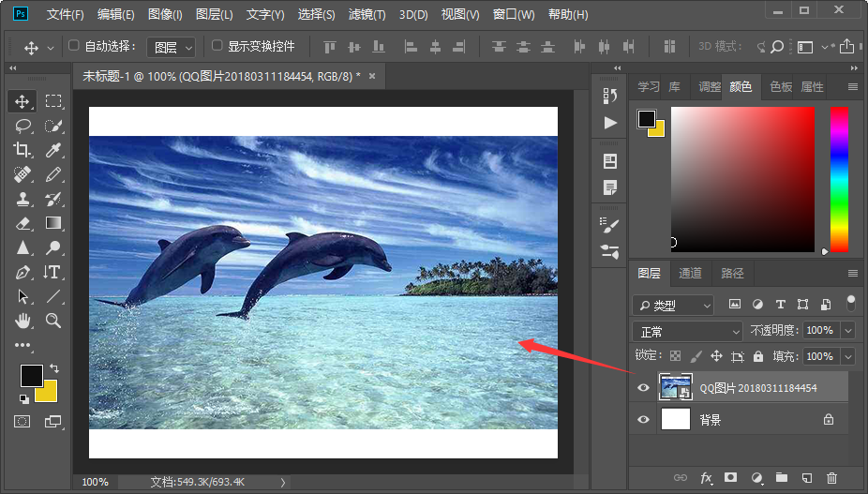868x494 pixels.
Task: Select the Zoom tool in the toolbox
Action: point(53,321)
